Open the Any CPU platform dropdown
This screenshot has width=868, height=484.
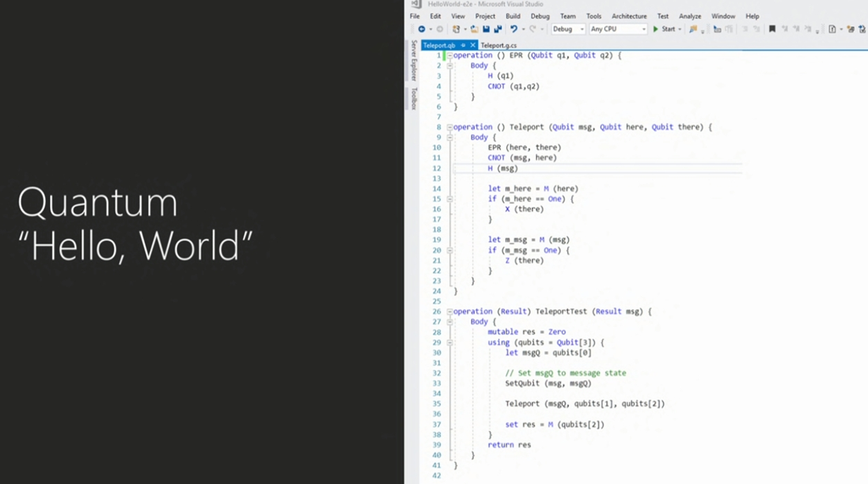618,30
